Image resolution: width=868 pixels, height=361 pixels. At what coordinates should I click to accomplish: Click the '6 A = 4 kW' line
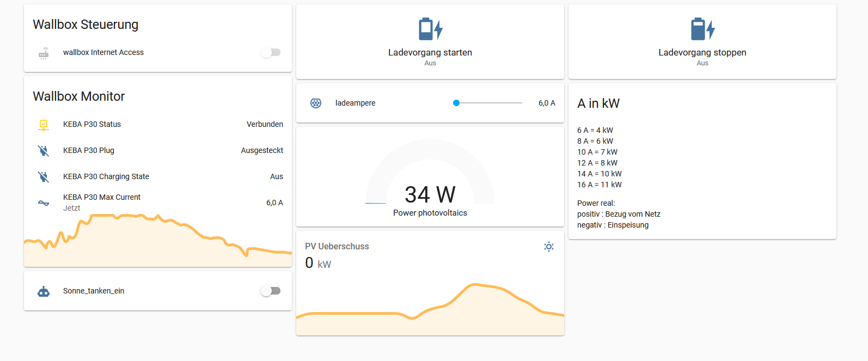pyautogui.click(x=595, y=131)
